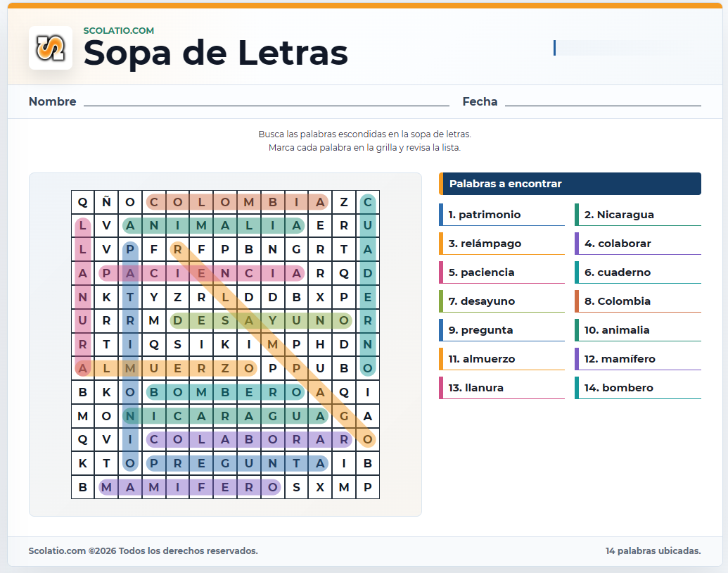Click the highlighted ANIMALIA word in grid
This screenshot has width=728, height=573.
click(214, 226)
